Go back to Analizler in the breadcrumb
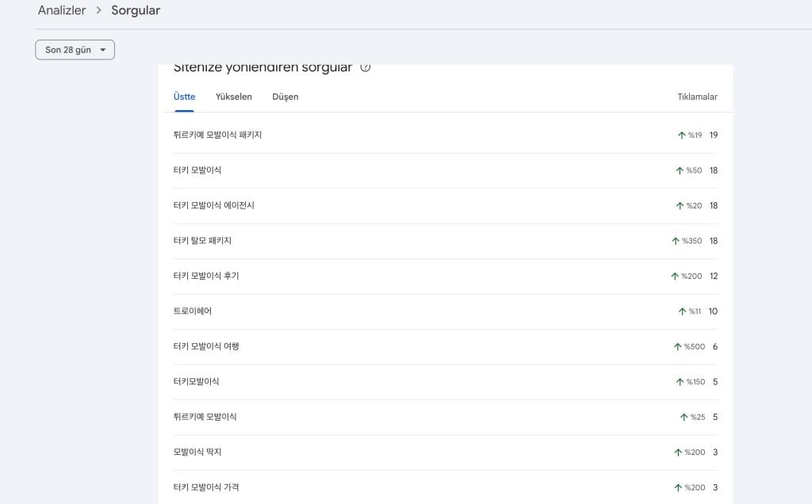Screen dimensions: 812x504 tap(62, 10)
